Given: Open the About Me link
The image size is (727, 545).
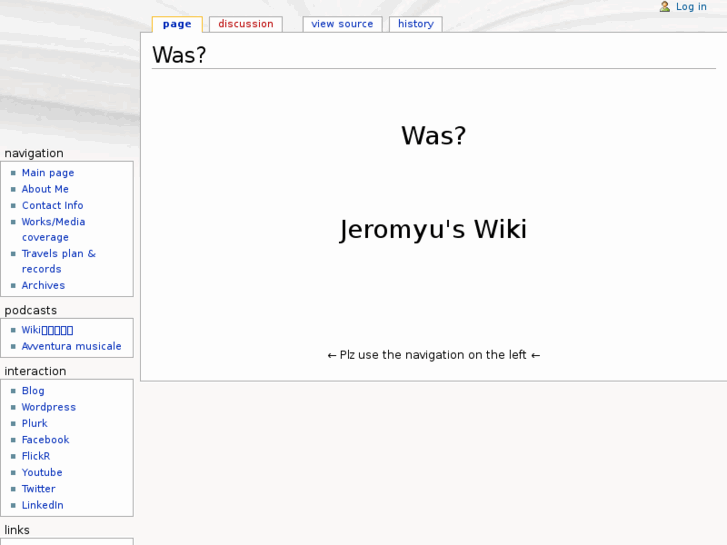Looking at the screenshot, I should click(x=45, y=189).
